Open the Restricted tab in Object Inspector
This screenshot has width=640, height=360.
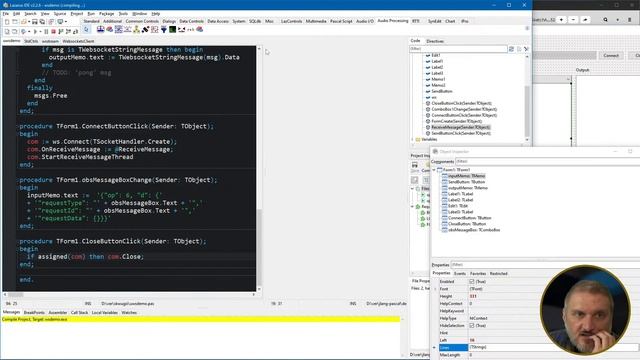498,273
